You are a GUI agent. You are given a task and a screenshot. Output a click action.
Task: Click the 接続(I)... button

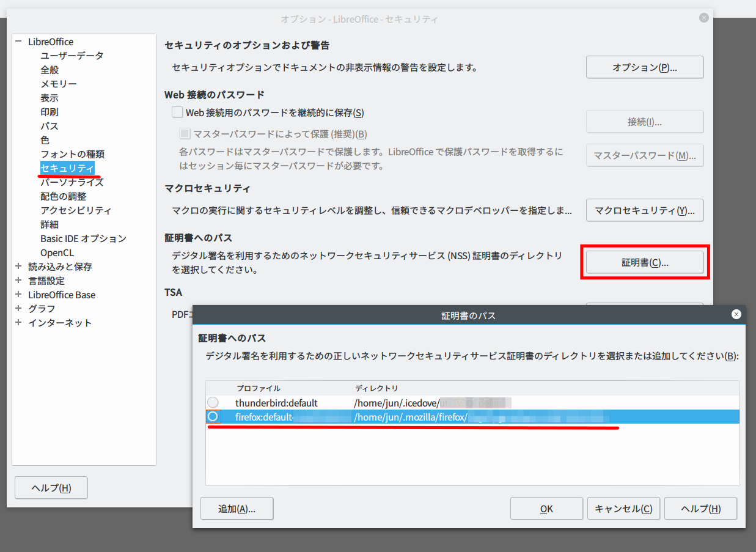coord(645,122)
